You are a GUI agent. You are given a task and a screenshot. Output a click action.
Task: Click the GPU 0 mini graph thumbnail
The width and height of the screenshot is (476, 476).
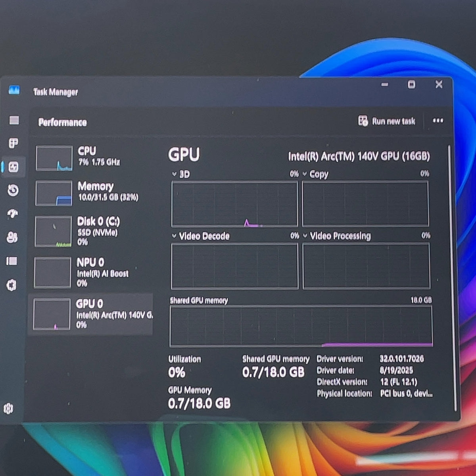click(x=52, y=315)
